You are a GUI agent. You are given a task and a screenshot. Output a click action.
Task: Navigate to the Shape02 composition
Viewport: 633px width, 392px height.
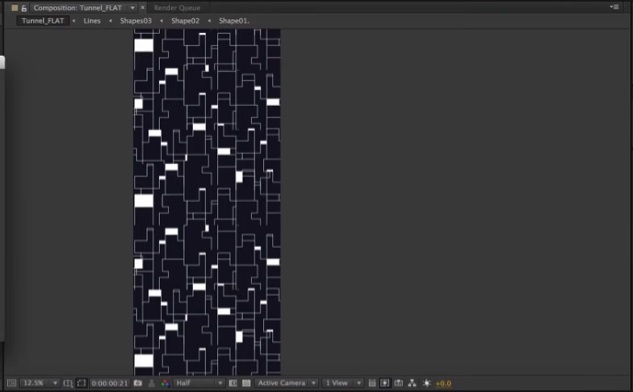(185, 21)
